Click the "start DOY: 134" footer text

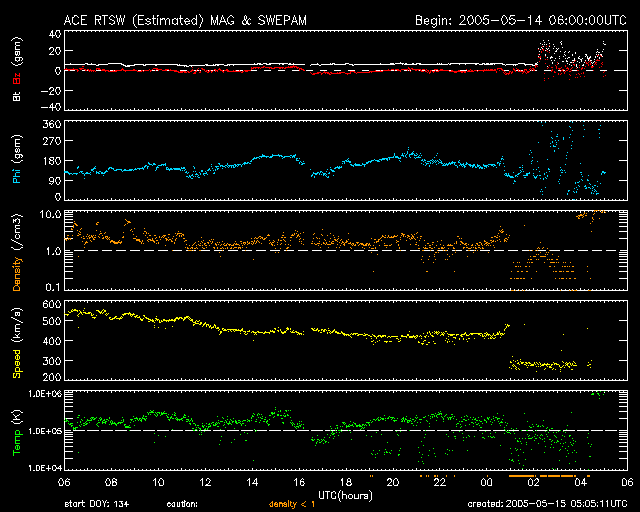coord(97,504)
